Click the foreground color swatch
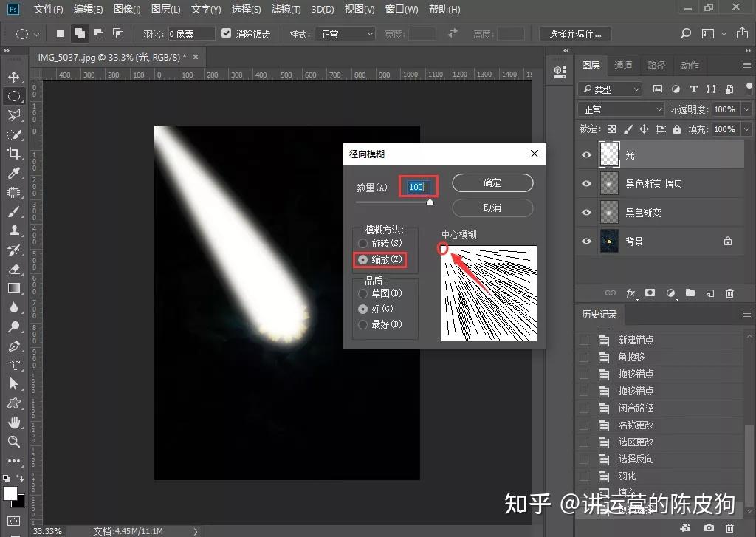 click(x=10, y=493)
